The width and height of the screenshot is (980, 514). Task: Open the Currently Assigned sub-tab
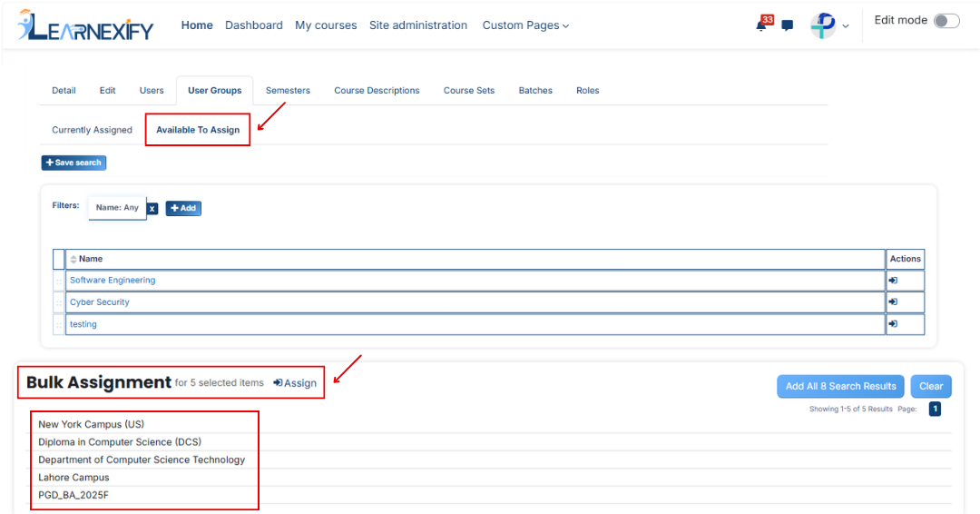(x=92, y=130)
